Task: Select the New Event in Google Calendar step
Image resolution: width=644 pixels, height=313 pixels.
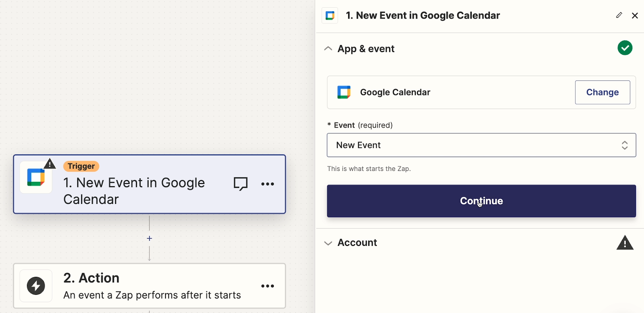Action: (x=149, y=184)
